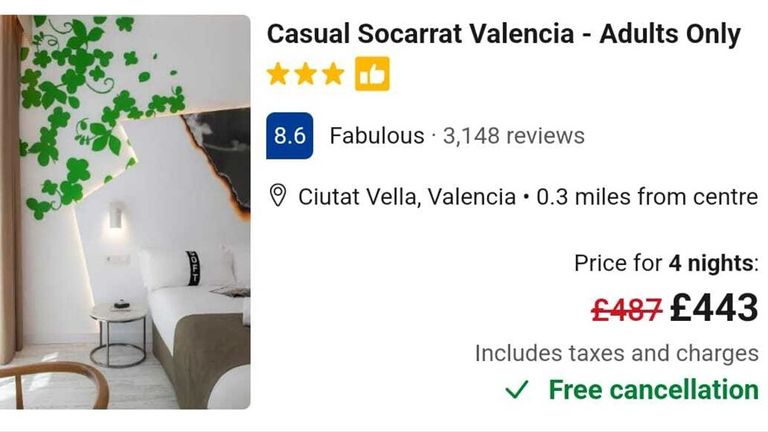
Task: Click the first yellow star rating icon
Action: [x=278, y=74]
